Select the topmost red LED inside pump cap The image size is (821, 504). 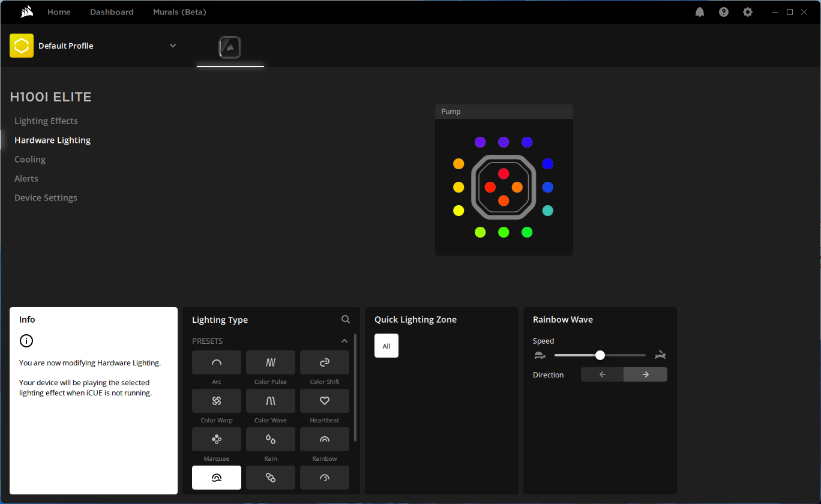[x=504, y=173]
